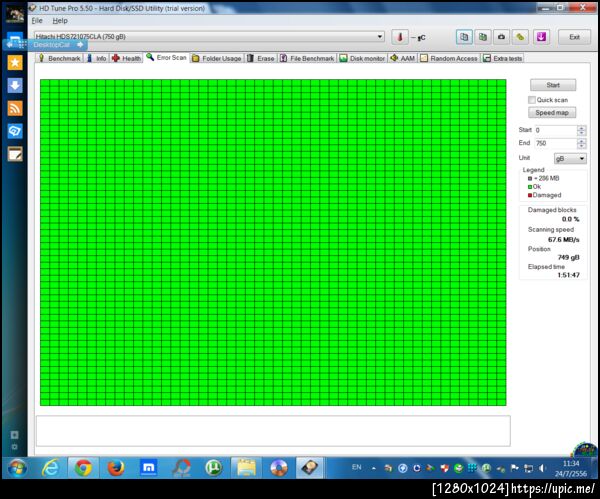
Task: Open Internet Explorer from taskbar
Action: 51,468
